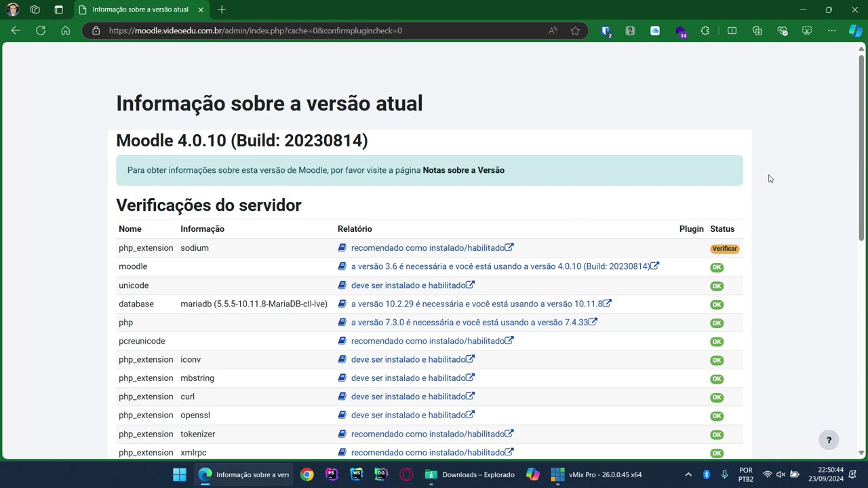Select the 'sodium' cell in Informação column
This screenshot has width=868, height=488.
pyautogui.click(x=195, y=248)
